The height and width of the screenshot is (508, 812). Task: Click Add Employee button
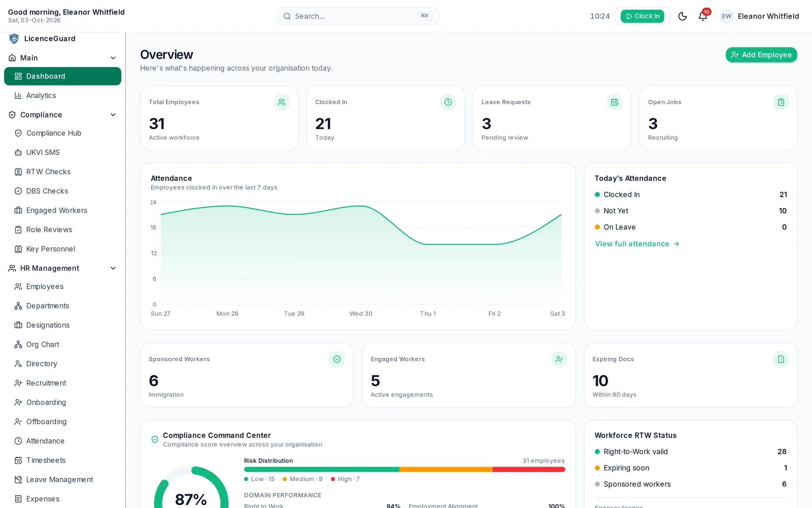[x=761, y=55]
